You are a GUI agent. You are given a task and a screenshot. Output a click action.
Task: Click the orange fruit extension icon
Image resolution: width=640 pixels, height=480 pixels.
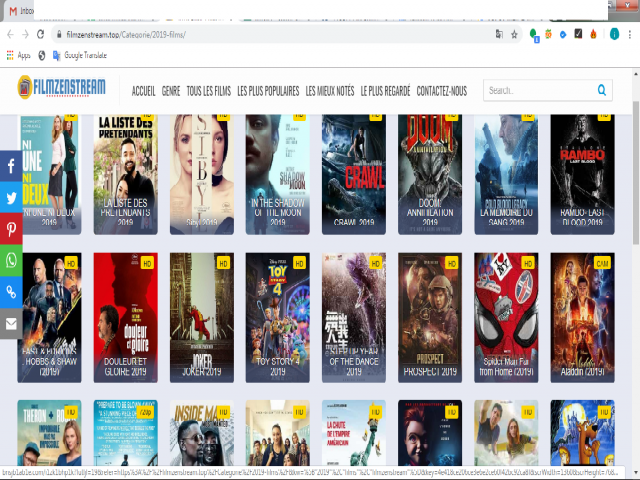548,35
